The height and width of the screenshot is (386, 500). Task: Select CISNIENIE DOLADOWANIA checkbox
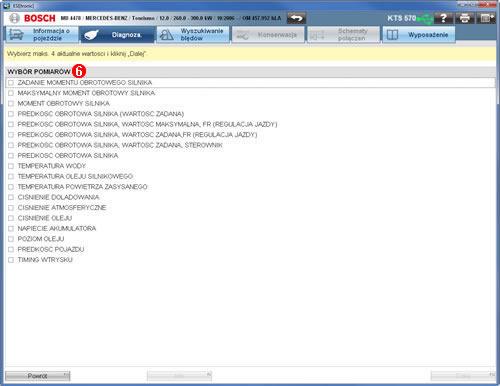pyautogui.click(x=11, y=197)
